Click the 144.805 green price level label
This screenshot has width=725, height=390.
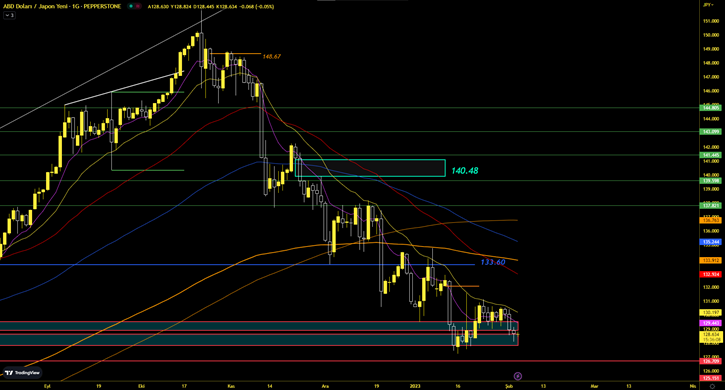(711, 108)
